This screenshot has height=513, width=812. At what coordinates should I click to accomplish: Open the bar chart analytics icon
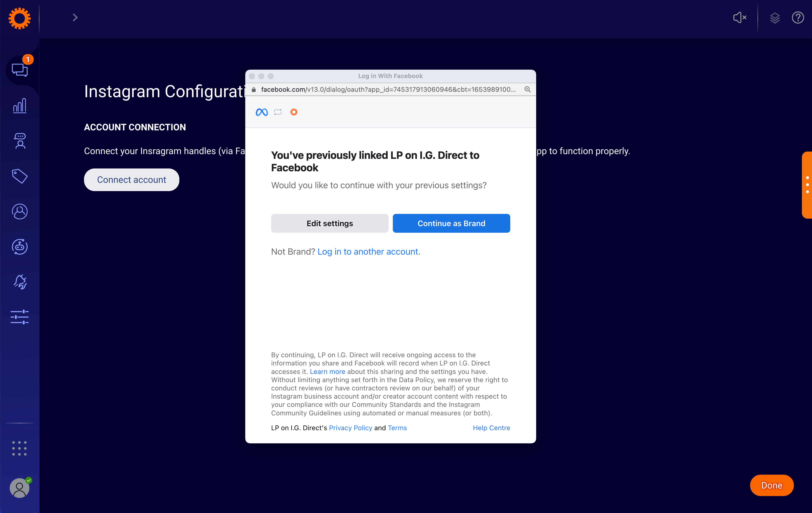[x=20, y=105]
